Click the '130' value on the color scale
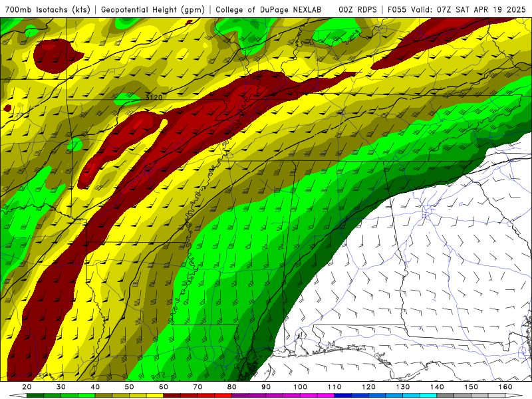 click(403, 387)
